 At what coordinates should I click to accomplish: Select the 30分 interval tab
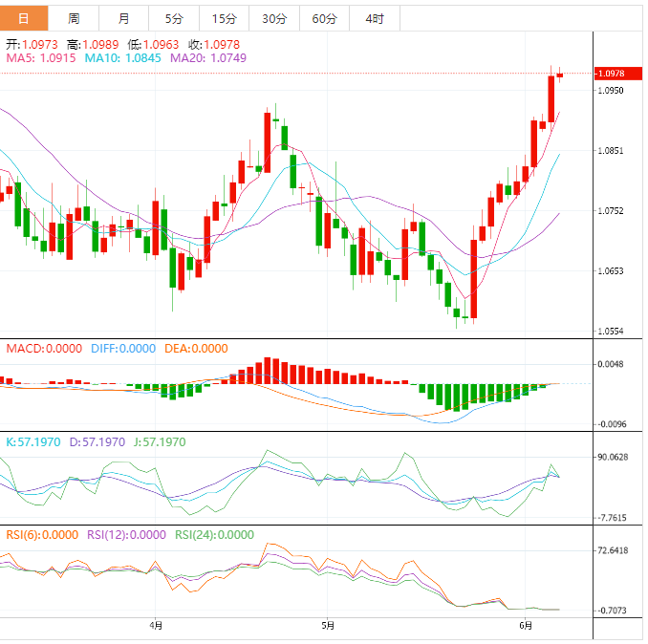(273, 18)
